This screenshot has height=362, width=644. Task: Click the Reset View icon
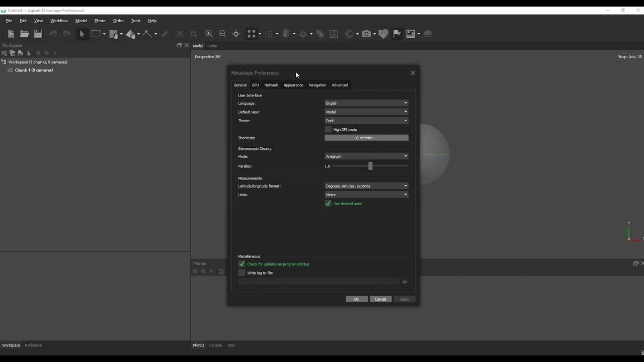click(236, 34)
